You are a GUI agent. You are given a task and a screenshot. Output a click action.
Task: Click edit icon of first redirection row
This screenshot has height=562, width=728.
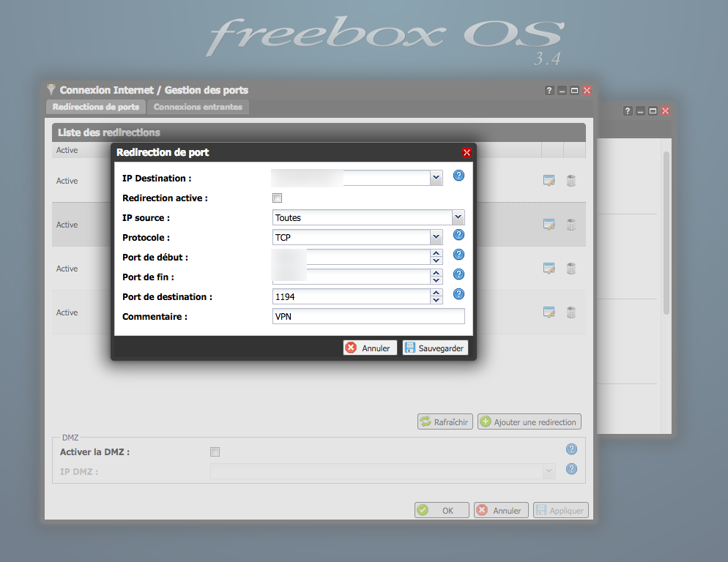(549, 181)
